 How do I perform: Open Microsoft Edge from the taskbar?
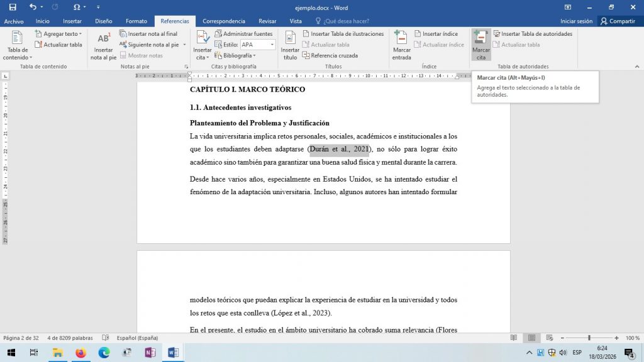click(x=104, y=353)
